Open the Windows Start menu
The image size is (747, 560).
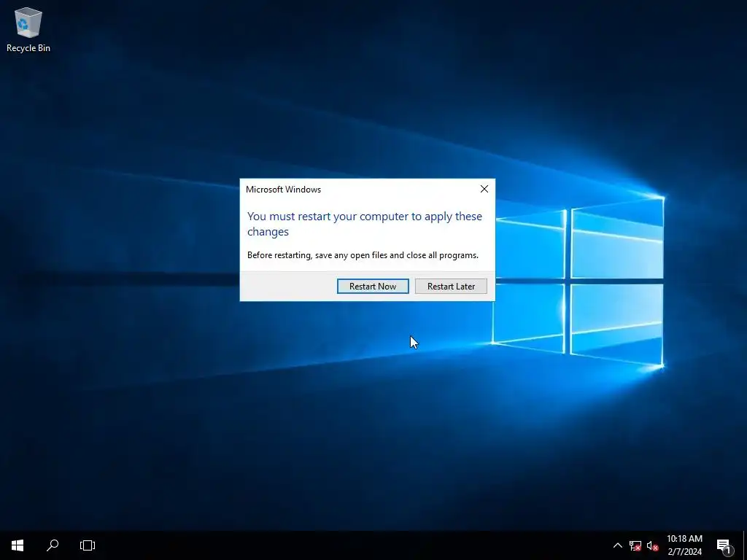[18, 545]
